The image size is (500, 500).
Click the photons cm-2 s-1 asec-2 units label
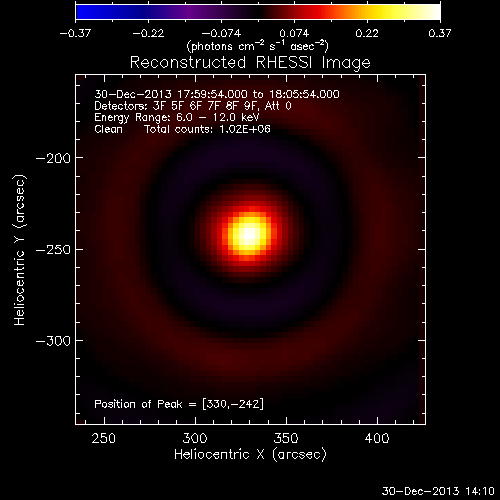[258, 46]
